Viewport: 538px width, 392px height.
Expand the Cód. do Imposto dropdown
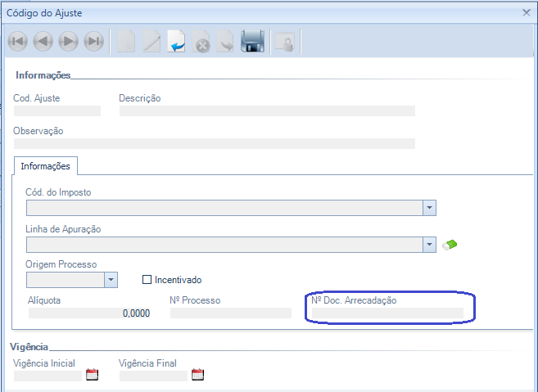coord(429,208)
